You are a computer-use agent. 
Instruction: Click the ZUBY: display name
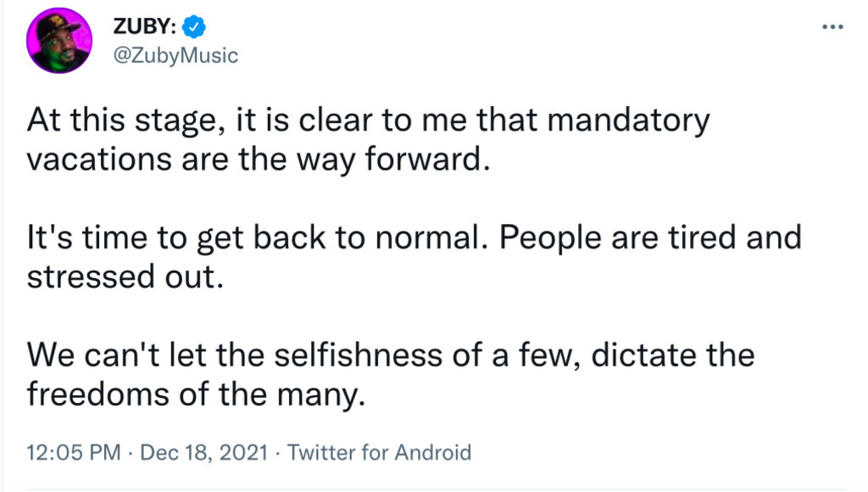pyautogui.click(x=145, y=26)
